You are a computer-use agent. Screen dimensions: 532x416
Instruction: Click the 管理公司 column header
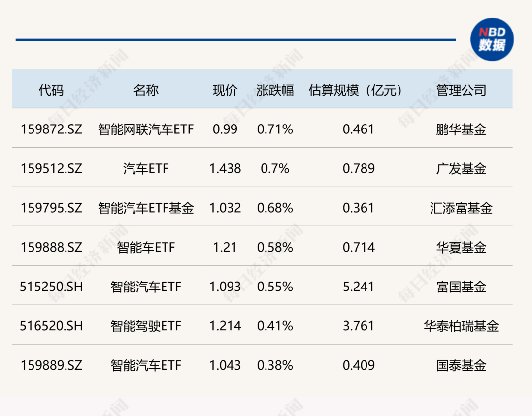point(460,90)
